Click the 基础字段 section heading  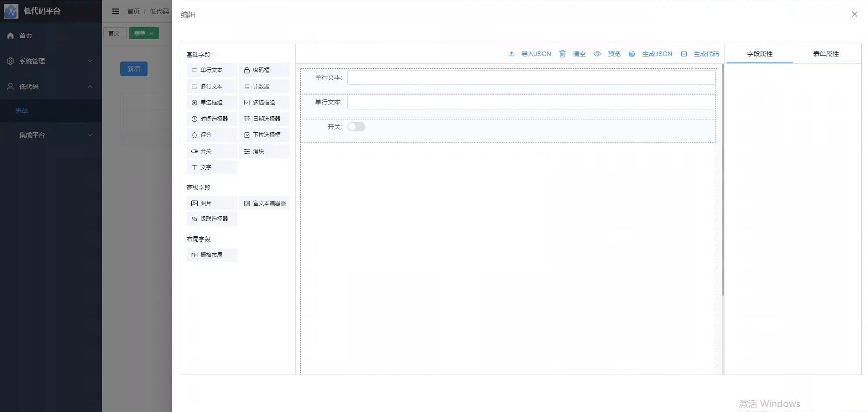(198, 55)
